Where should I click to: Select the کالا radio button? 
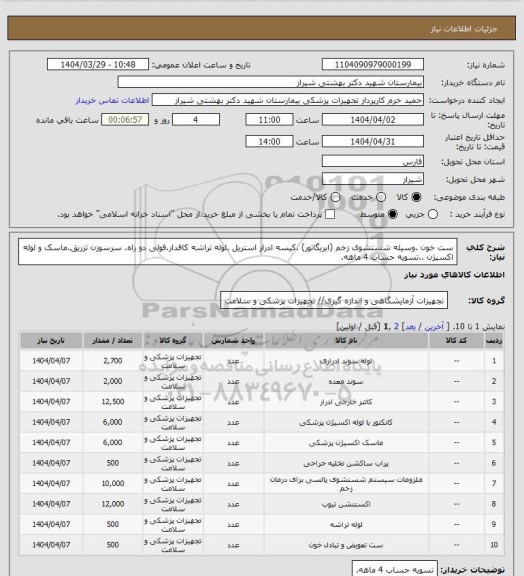click(x=416, y=197)
